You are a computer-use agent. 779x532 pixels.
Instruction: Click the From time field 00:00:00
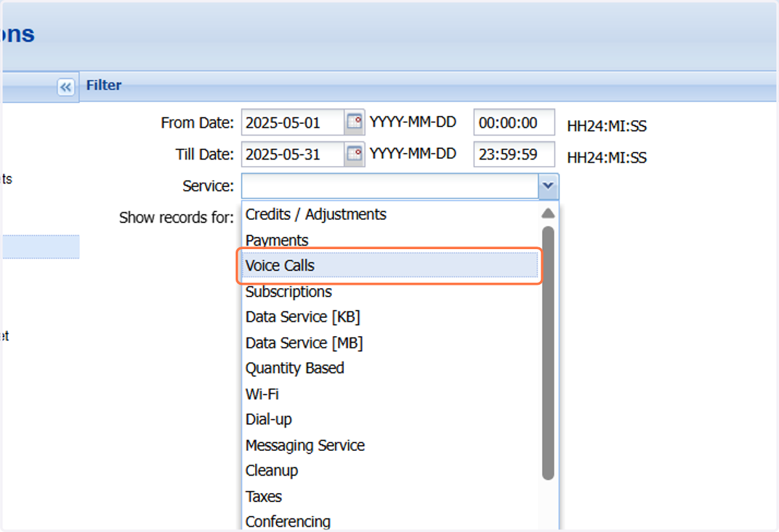coord(514,122)
